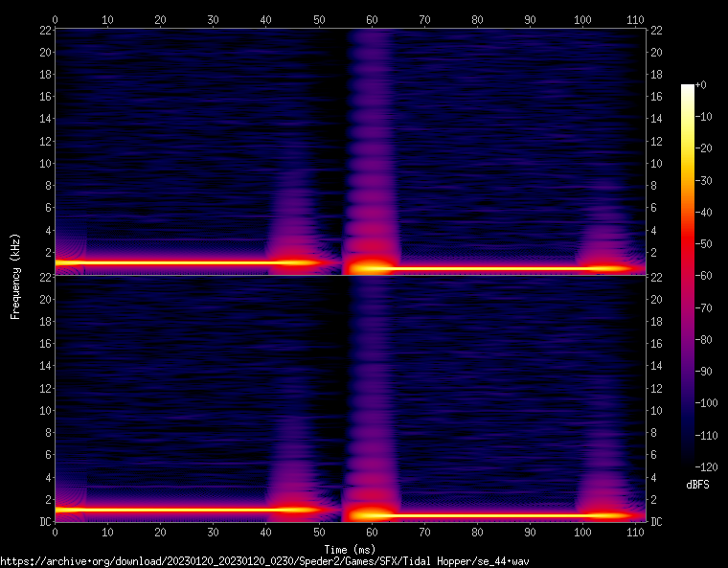Click the dBFS label under the color scale
Image resolution: width=728 pixels, height=568 pixels.
pos(697,484)
